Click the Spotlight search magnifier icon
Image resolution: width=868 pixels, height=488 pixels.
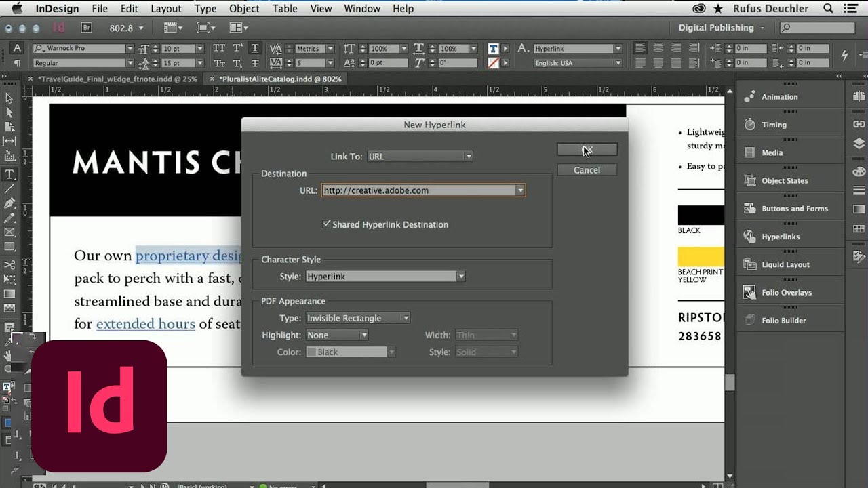828,9
